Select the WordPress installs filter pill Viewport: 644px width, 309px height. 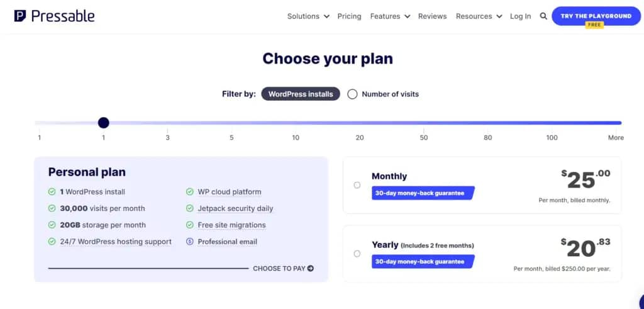tap(301, 94)
